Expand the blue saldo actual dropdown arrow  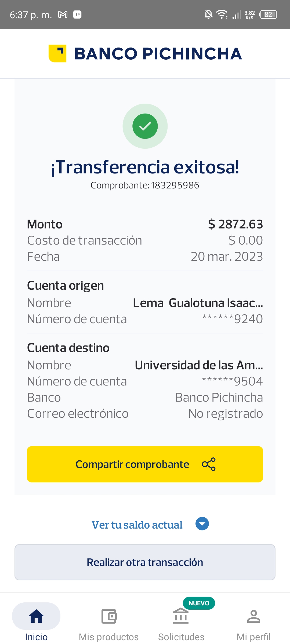[x=202, y=524]
